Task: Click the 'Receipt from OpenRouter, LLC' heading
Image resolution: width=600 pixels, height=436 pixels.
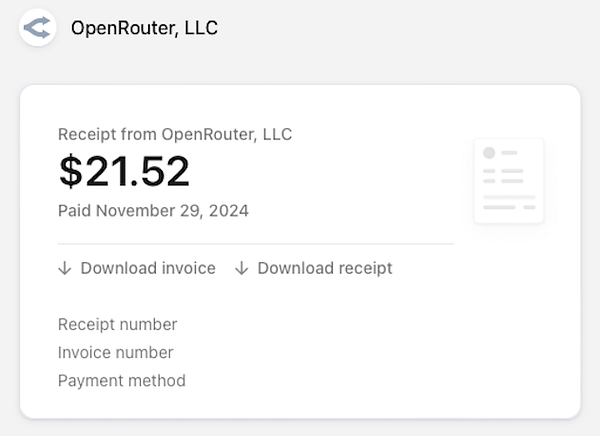Action: (175, 134)
